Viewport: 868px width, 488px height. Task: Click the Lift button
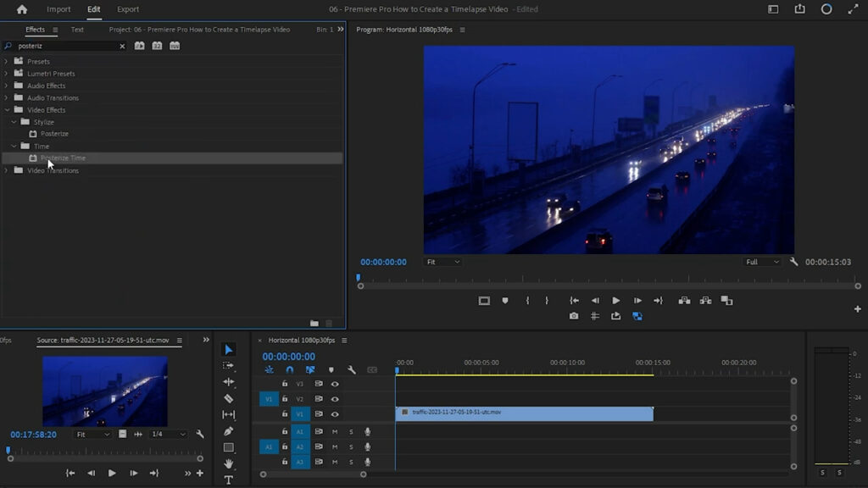coord(684,301)
